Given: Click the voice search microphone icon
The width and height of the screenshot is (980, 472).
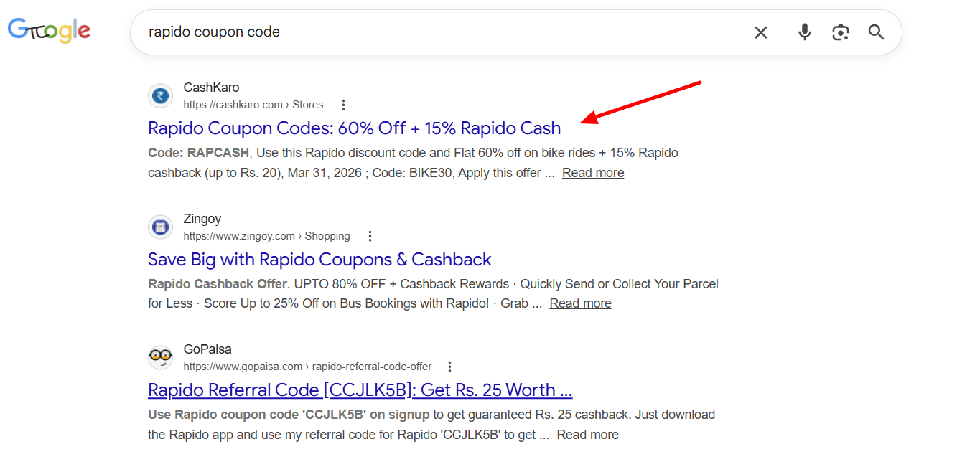Looking at the screenshot, I should [x=804, y=32].
